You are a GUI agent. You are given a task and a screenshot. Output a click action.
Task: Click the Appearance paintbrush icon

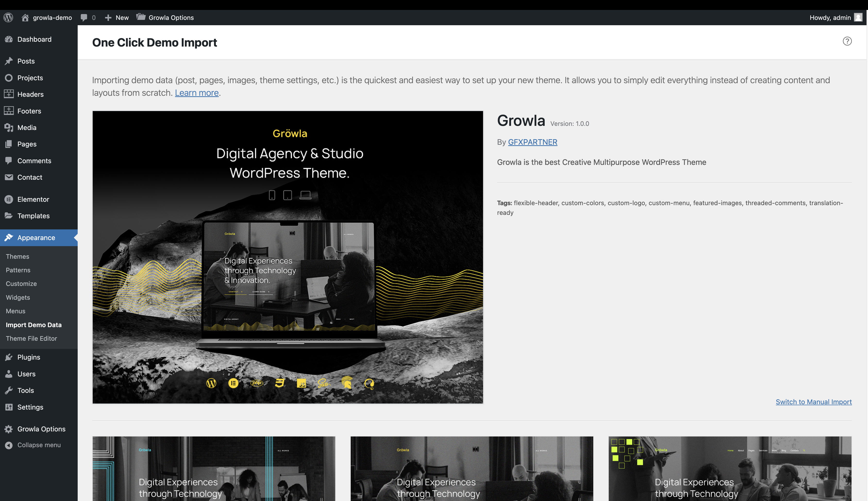point(9,237)
